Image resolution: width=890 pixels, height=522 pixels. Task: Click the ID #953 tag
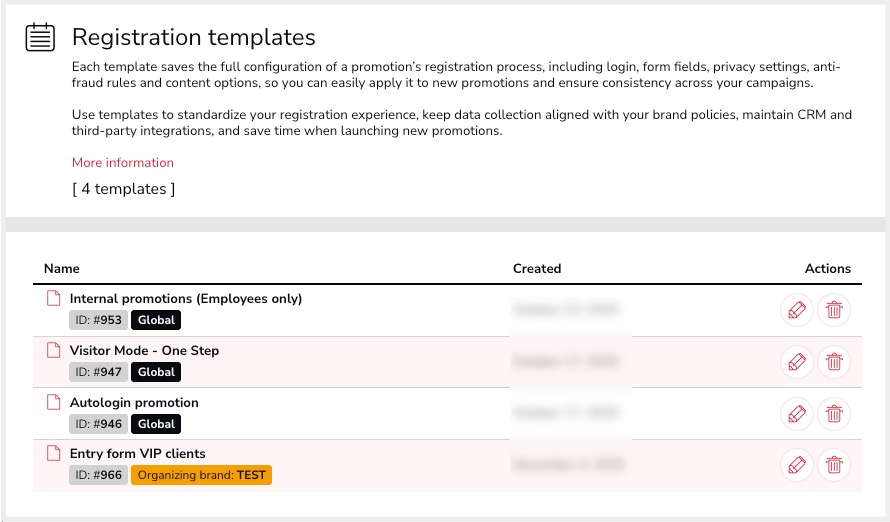(x=98, y=320)
